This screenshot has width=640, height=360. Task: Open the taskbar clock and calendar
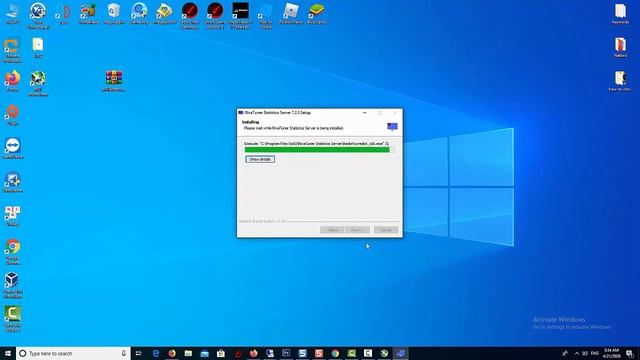[611, 353]
